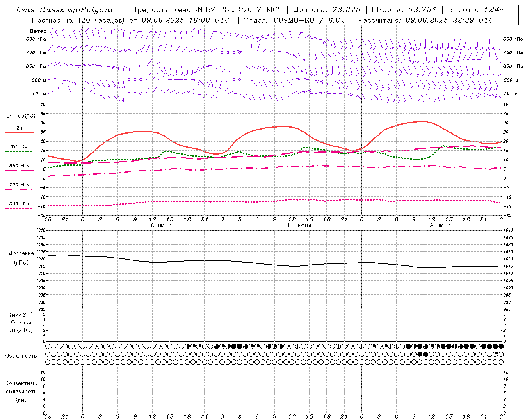The height and width of the screenshot is (420, 525).
Task: Select the forecast start 09.06.2025 18:00 UTC
Action: click(185, 20)
